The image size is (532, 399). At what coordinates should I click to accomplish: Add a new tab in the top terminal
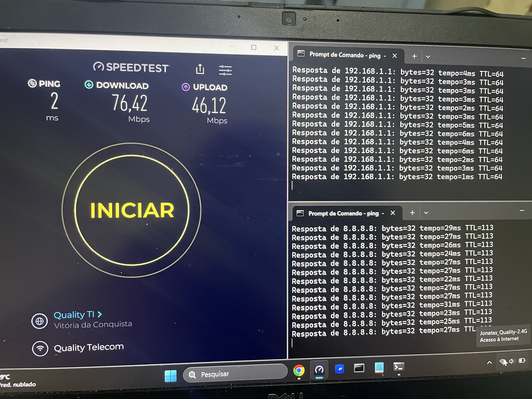[414, 56]
